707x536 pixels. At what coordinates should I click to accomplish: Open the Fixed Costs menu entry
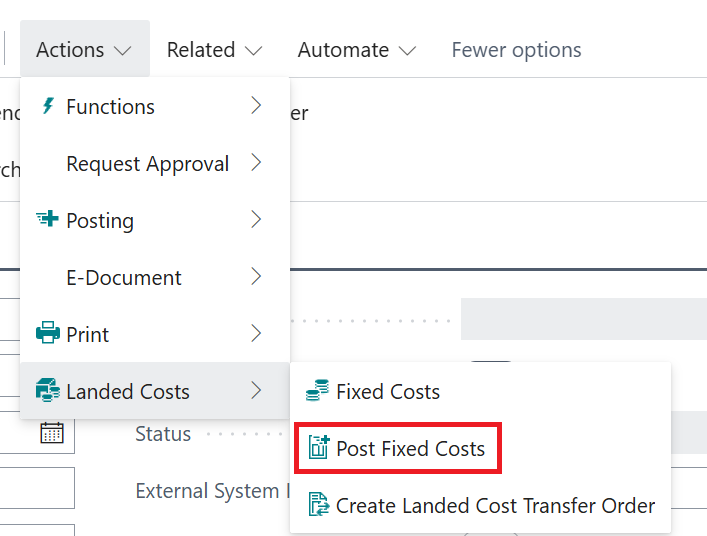388,391
